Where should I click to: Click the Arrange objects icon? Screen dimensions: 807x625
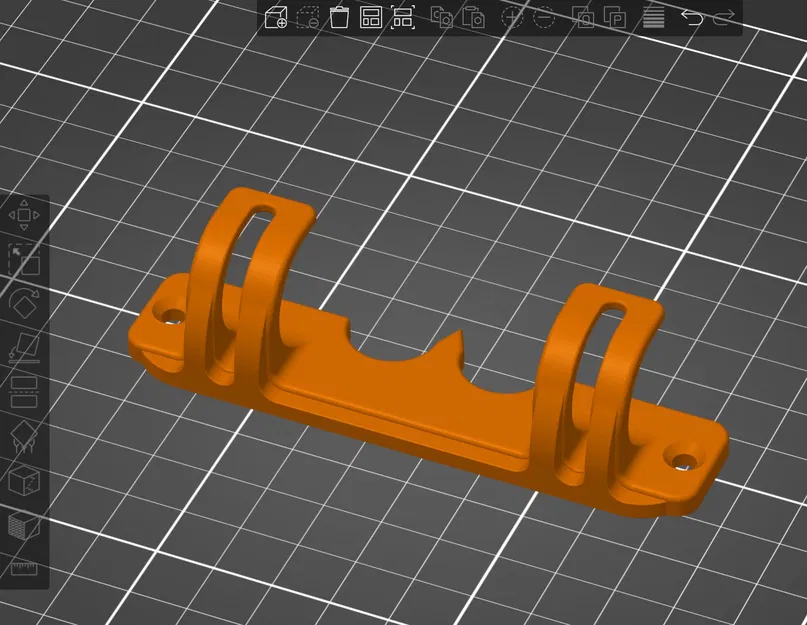click(370, 16)
